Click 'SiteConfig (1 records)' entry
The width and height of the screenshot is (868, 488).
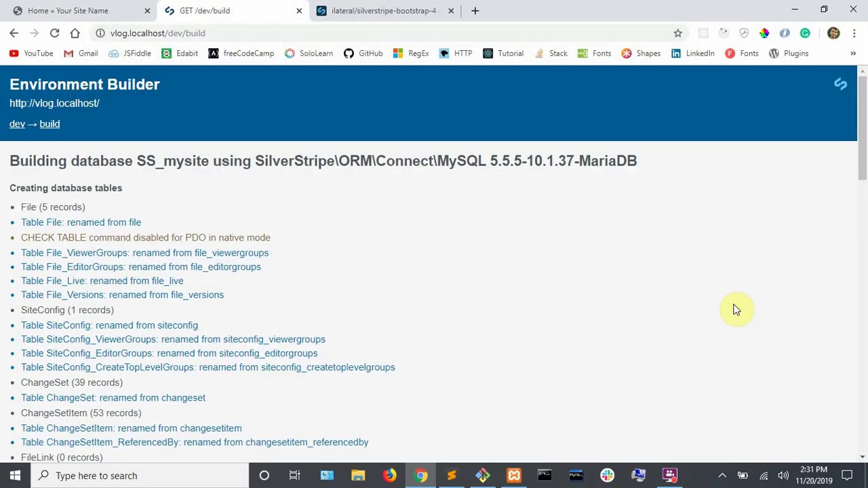pyautogui.click(x=67, y=310)
